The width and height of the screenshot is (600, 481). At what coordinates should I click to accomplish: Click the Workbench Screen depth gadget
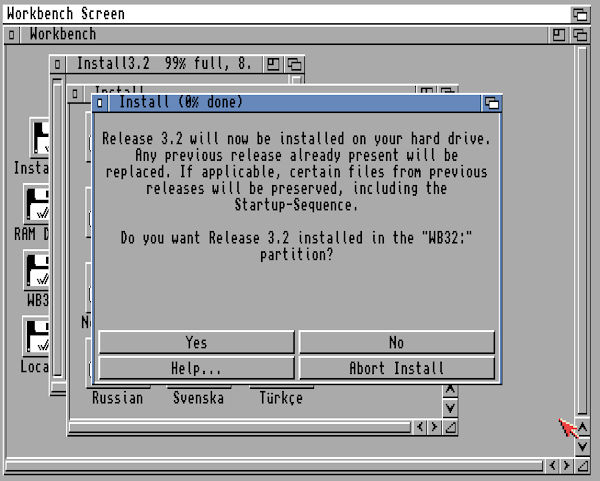pos(580,14)
